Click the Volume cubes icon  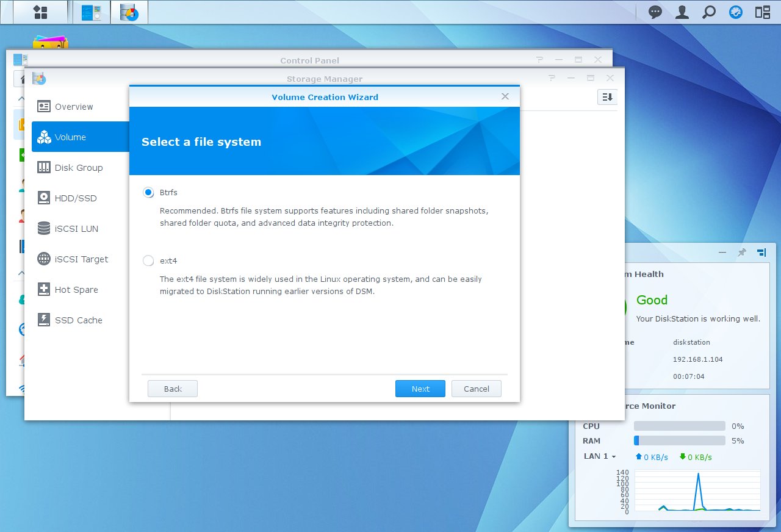click(44, 137)
